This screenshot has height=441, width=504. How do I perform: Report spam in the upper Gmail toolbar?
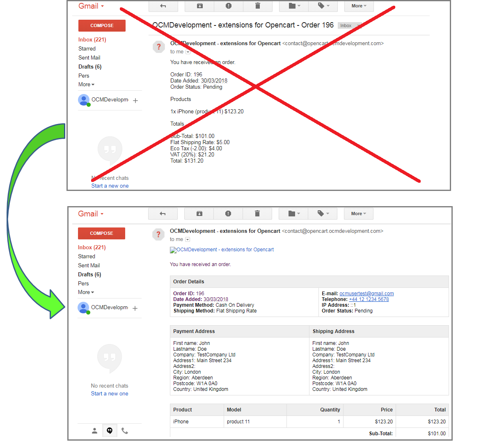coord(229,6)
